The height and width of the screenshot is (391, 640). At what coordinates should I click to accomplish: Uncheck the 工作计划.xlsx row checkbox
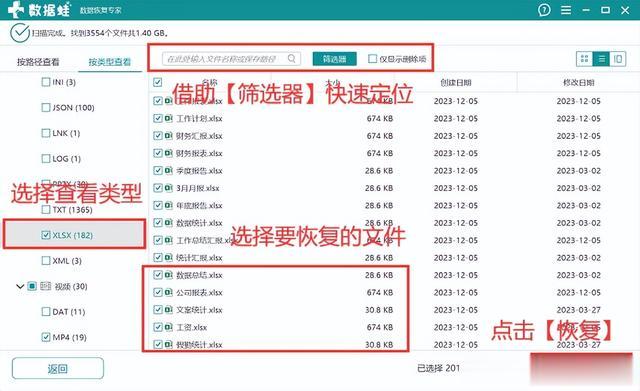click(x=158, y=118)
